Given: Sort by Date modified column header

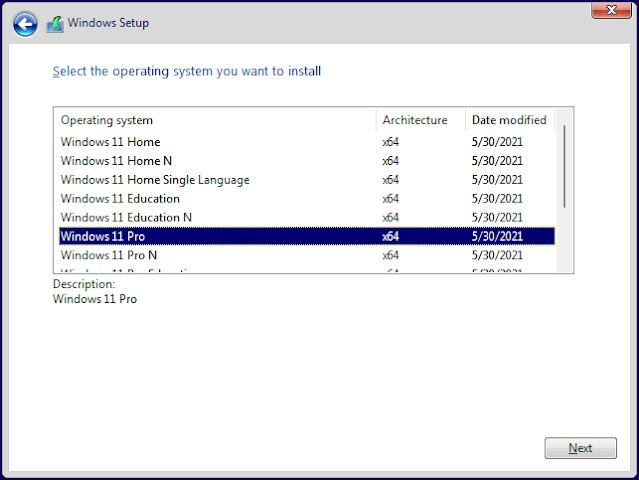Looking at the screenshot, I should coord(510,120).
